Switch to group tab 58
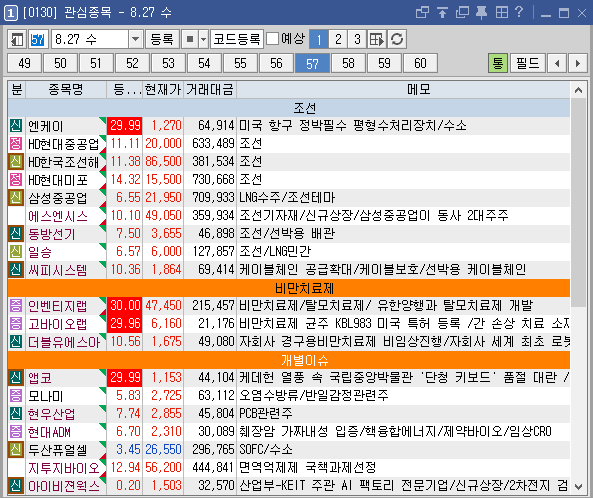593x498 pixels. pos(348,63)
